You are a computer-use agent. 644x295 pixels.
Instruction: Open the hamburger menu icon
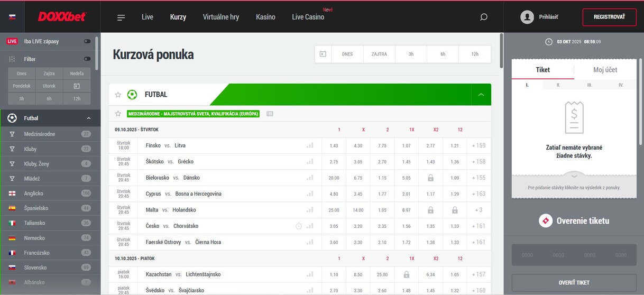[x=121, y=17]
